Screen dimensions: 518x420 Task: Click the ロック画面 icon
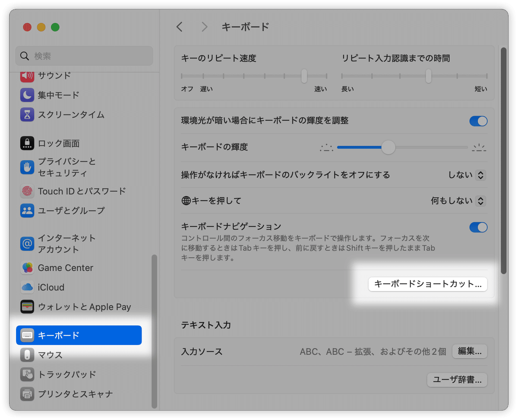point(27,142)
